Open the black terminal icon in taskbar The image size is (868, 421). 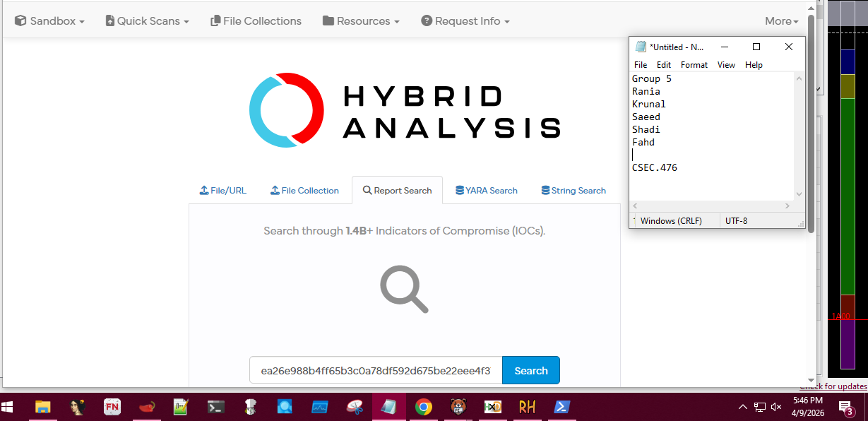pos(216,407)
